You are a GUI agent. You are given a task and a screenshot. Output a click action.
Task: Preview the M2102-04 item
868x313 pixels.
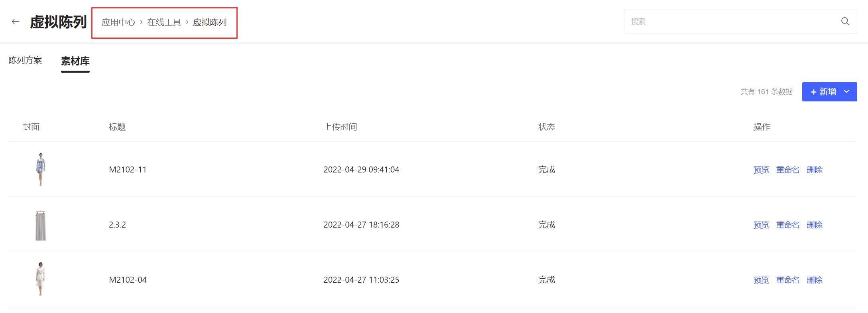coord(761,280)
